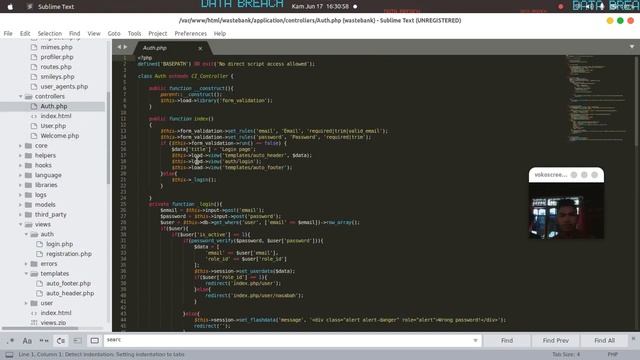The height and width of the screenshot is (360, 640).
Task: Open login.php in sidebar
Action: click(59, 244)
